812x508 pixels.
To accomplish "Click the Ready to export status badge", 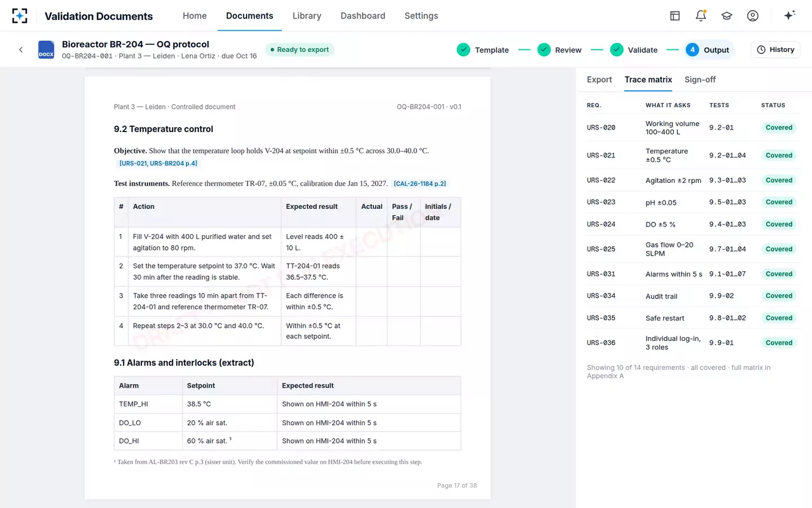I will 299,50.
